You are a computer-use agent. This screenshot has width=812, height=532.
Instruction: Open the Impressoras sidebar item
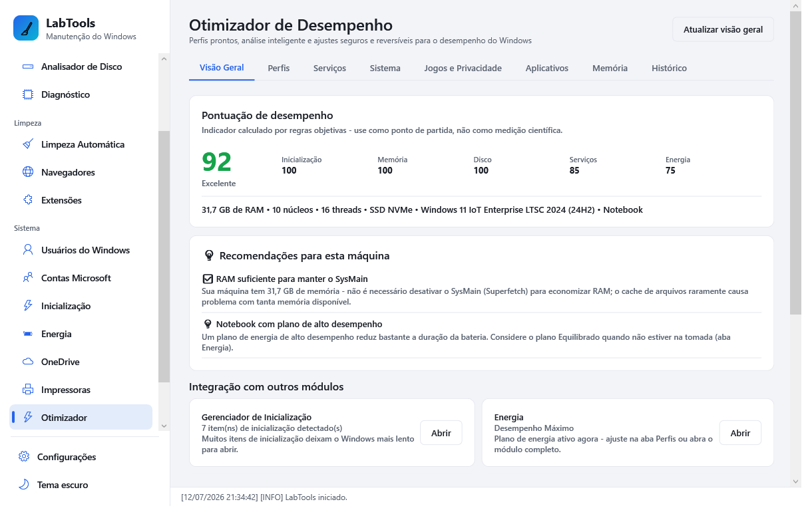(81, 390)
